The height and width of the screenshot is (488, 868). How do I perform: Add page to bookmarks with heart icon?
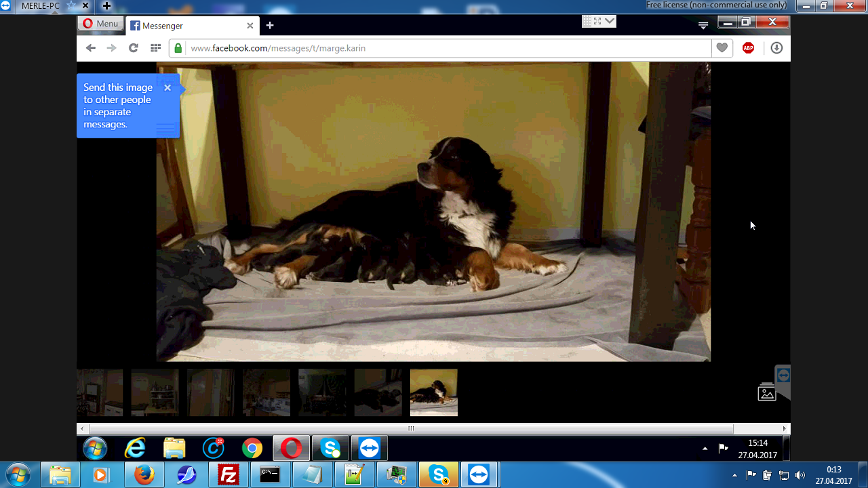722,48
